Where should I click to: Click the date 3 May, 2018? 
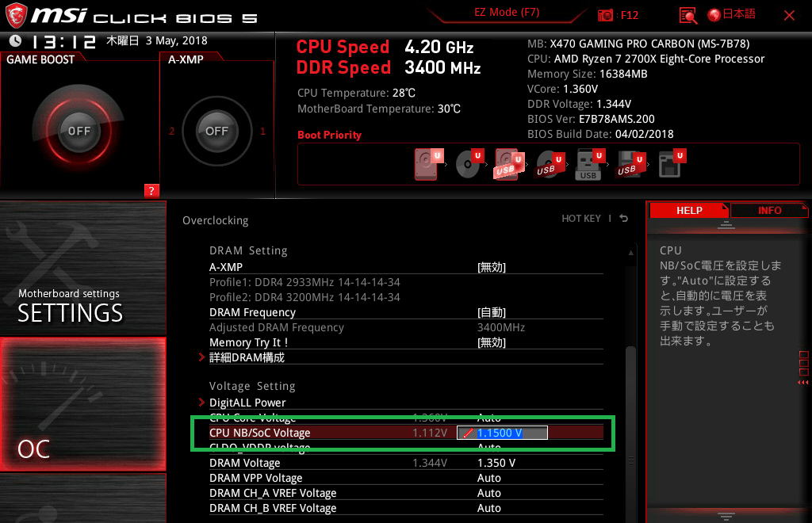click(177, 40)
